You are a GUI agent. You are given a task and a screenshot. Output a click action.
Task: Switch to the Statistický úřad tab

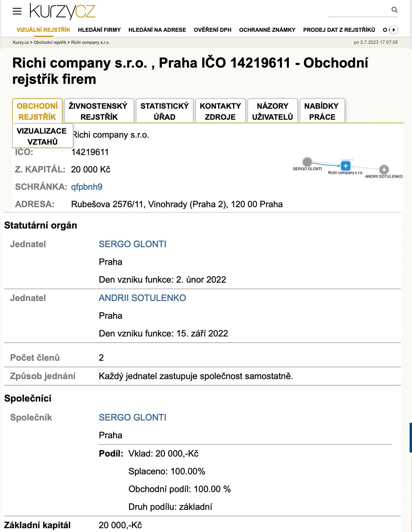(x=165, y=111)
